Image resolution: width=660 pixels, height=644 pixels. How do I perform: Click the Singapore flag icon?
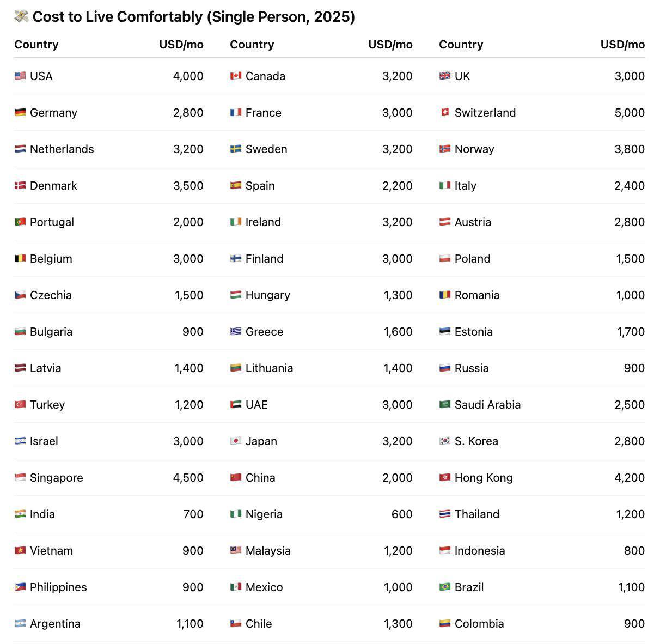tap(20, 477)
